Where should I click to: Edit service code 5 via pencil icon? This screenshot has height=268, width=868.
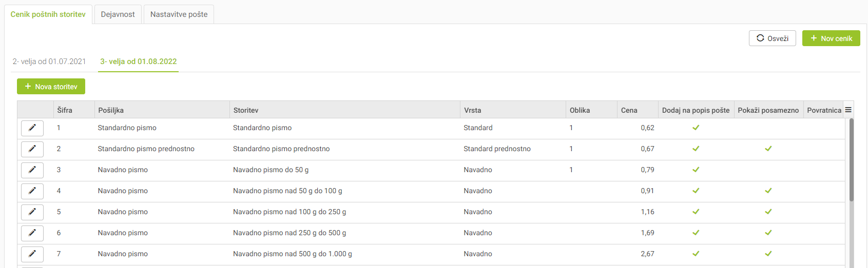pyautogui.click(x=32, y=212)
